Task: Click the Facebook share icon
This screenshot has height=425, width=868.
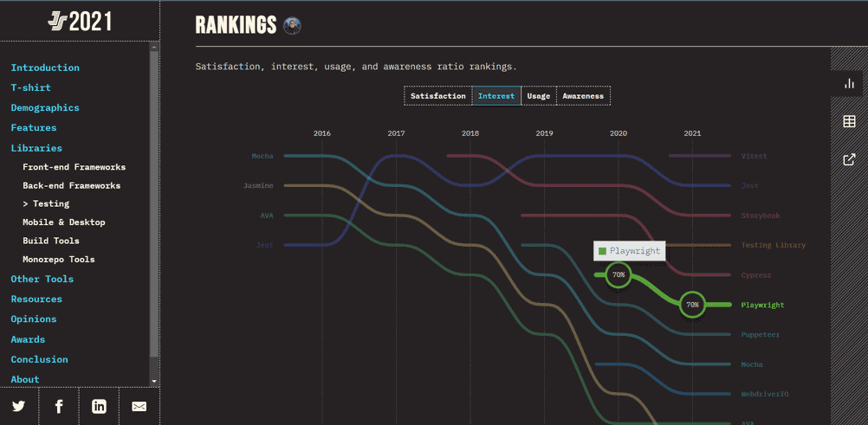Action: pos(59,406)
